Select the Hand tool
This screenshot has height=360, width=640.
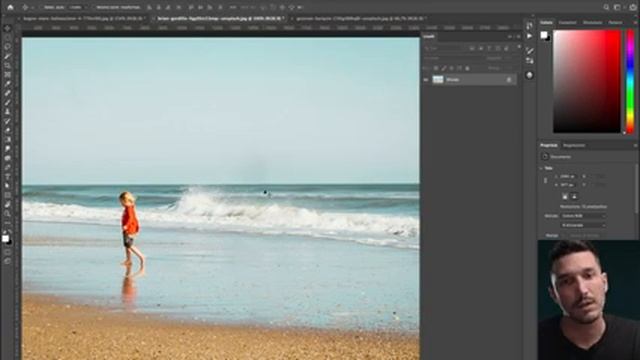click(x=7, y=204)
